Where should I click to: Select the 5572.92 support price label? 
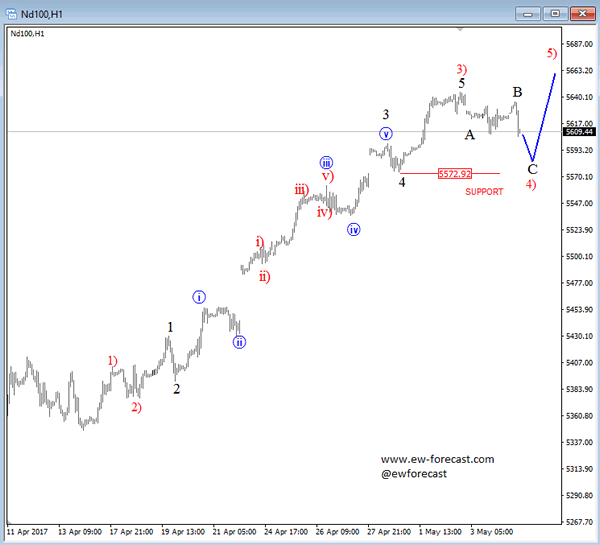point(455,174)
